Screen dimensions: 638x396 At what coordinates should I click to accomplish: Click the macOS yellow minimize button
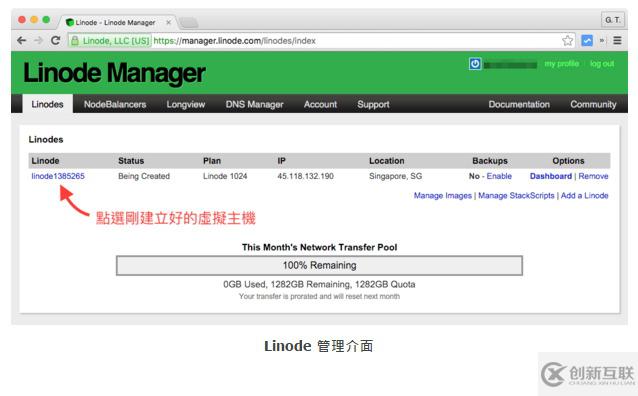(x=34, y=20)
